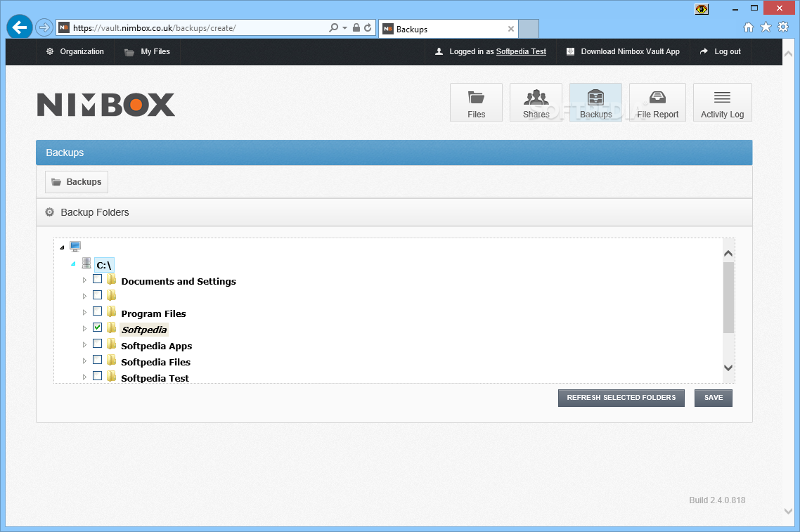Select the computer root icon
Screen dimensions: 800x532
75,247
